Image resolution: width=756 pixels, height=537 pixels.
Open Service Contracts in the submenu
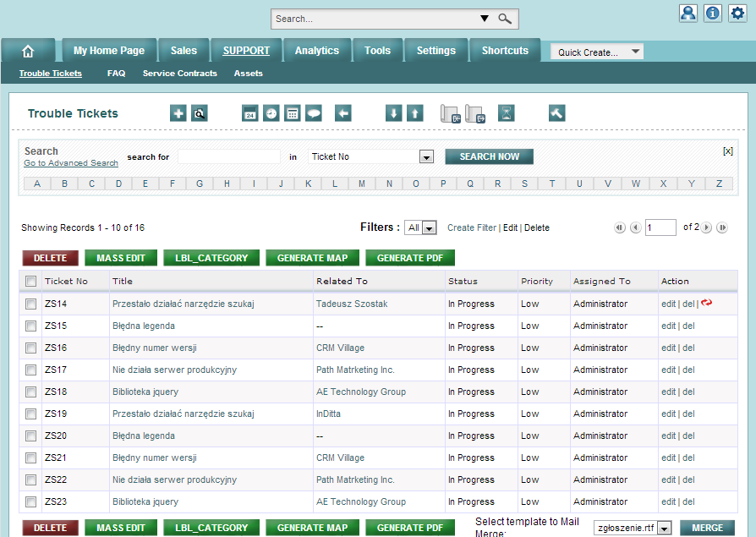pyautogui.click(x=180, y=74)
